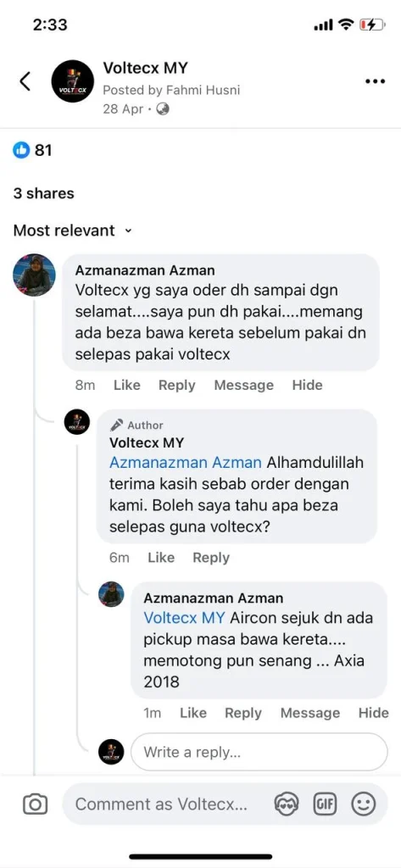Hide the Axia 2018 reply comment

point(373,713)
